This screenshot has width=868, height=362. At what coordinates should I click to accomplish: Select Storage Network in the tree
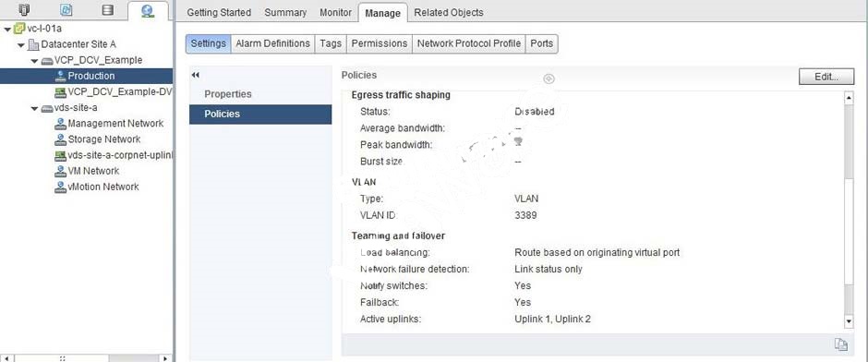[x=104, y=139]
